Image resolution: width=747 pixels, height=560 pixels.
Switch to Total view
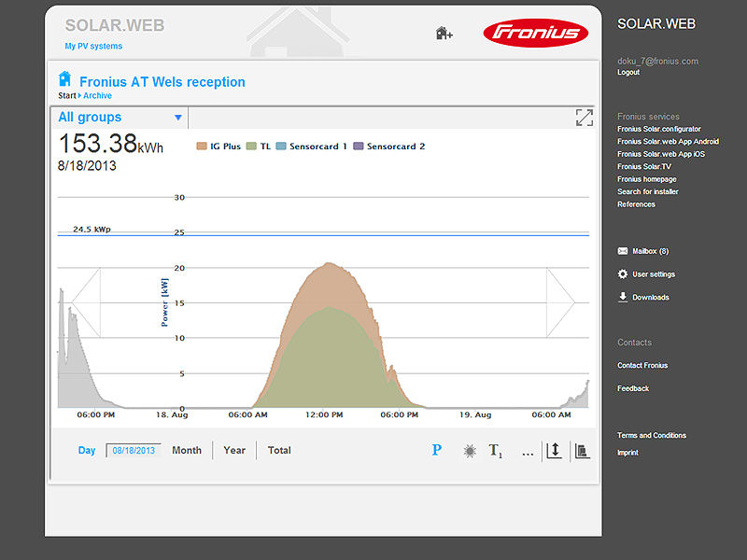[x=279, y=450]
